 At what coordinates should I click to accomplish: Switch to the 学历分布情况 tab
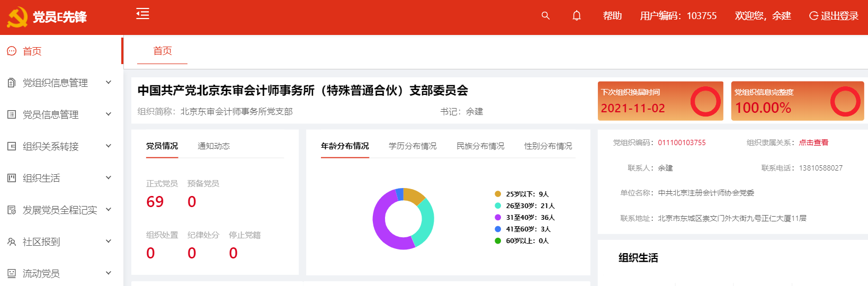413,146
